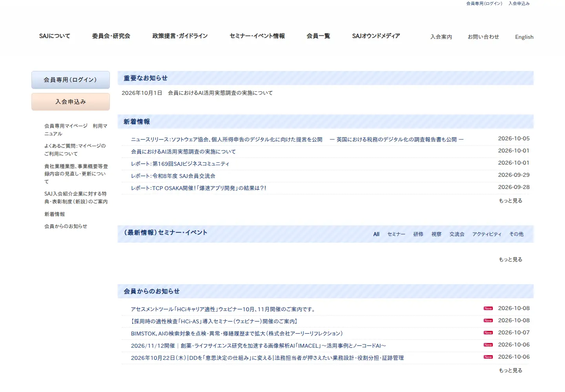Open the お問い合わせ contact link
565x392 pixels.
coord(483,37)
